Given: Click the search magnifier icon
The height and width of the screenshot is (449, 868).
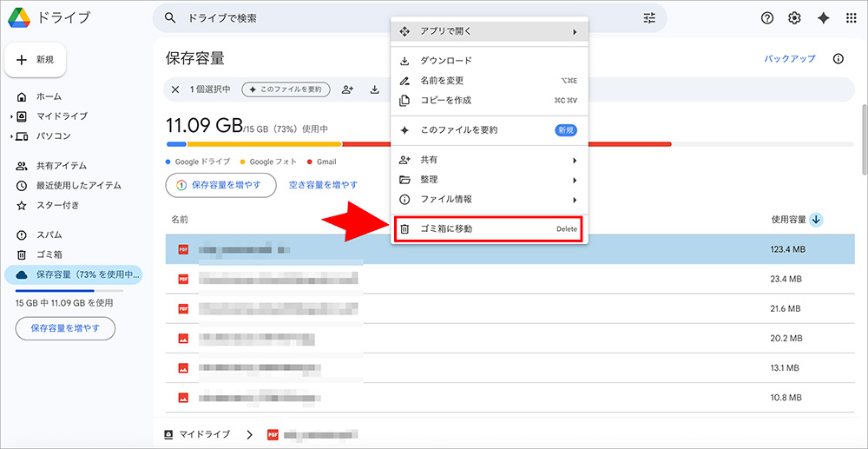Looking at the screenshot, I should point(170,18).
